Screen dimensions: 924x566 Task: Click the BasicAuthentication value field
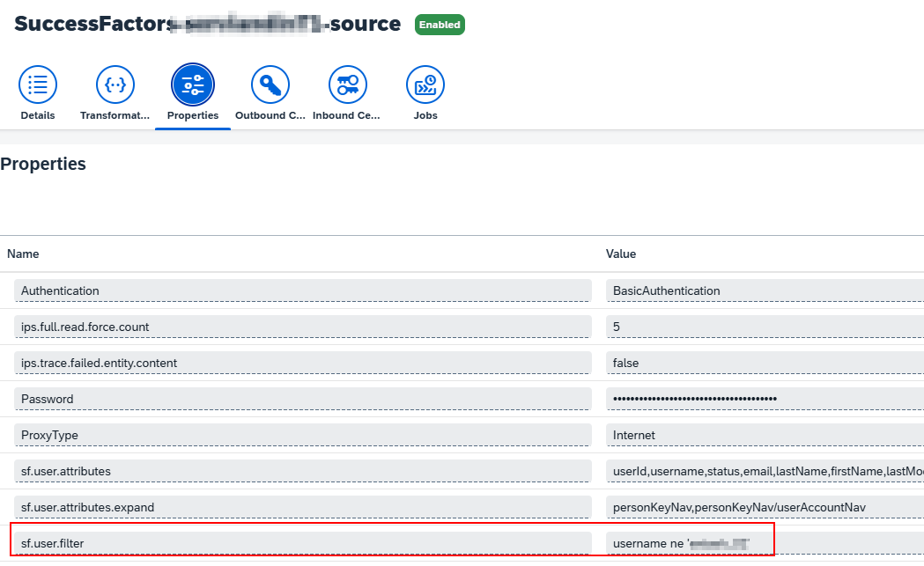coord(765,291)
